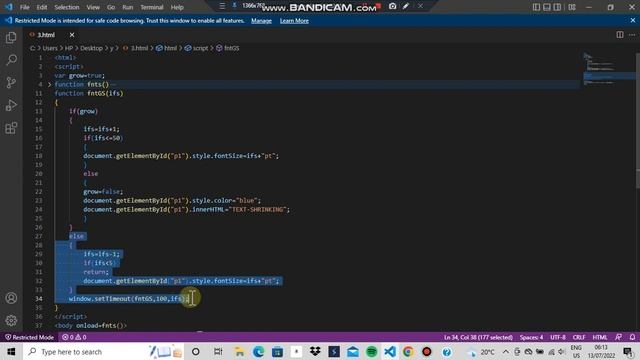Click the minimap code overview

[608, 69]
